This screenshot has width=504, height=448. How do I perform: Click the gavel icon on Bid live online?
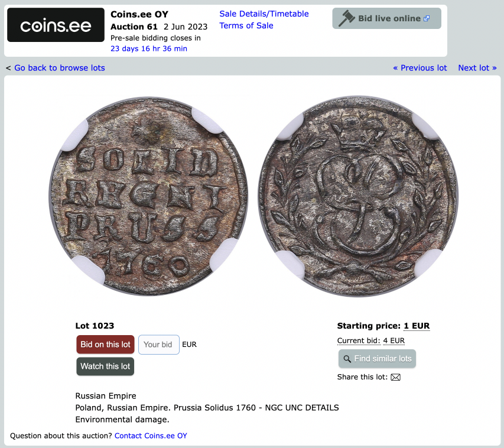[346, 18]
